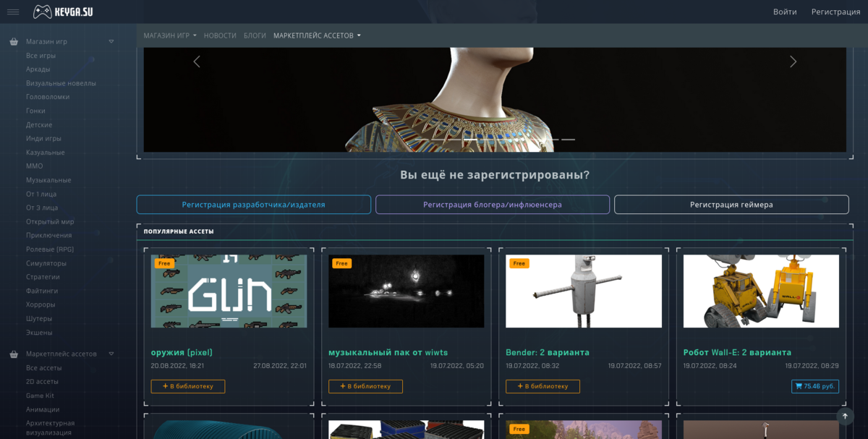Buy Робот Wall-E for 75.46 руб.
This screenshot has width=868, height=439.
point(815,386)
